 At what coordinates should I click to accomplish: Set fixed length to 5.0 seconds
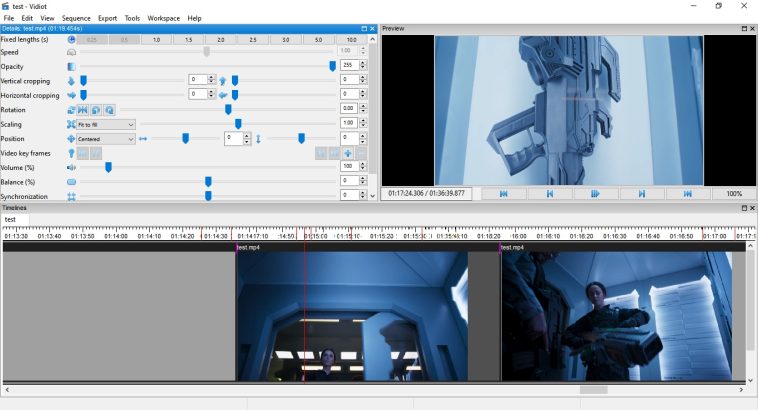[x=318, y=40]
